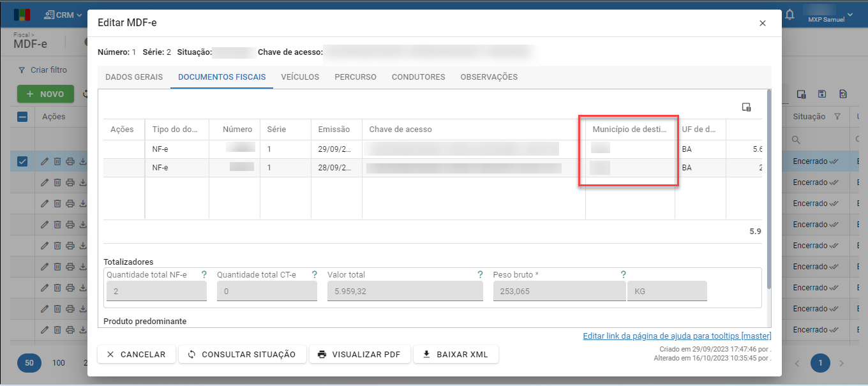Sort by the Emissão column header
The image size is (868, 386).
tap(337, 130)
